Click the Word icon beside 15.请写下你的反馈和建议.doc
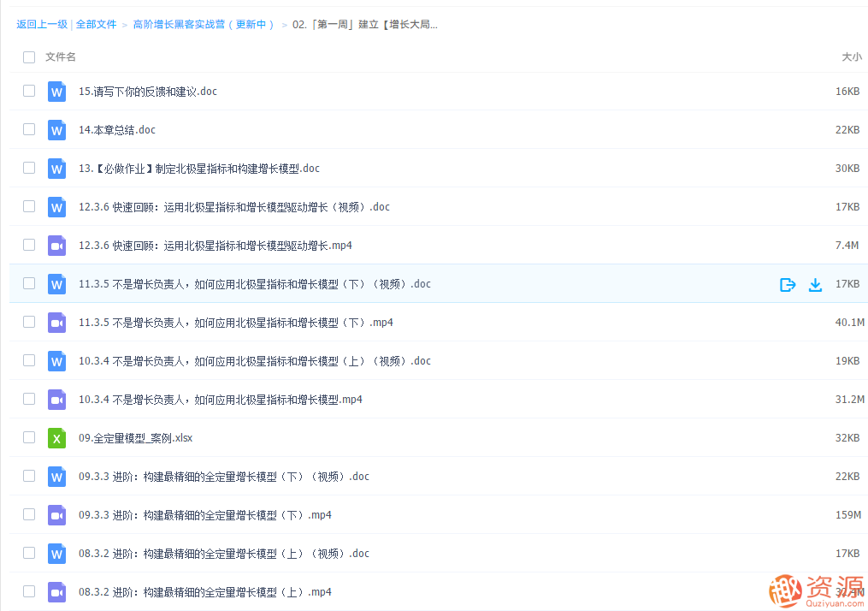 56,92
